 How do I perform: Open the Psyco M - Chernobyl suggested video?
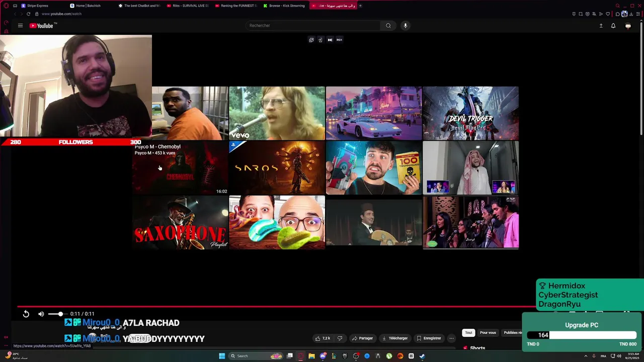(x=180, y=168)
